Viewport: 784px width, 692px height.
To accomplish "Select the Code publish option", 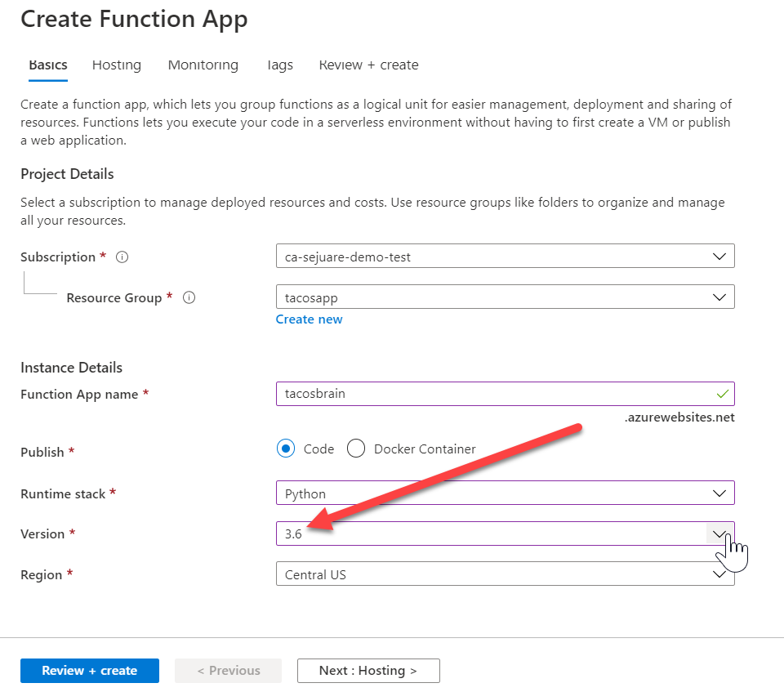I will 286,449.
